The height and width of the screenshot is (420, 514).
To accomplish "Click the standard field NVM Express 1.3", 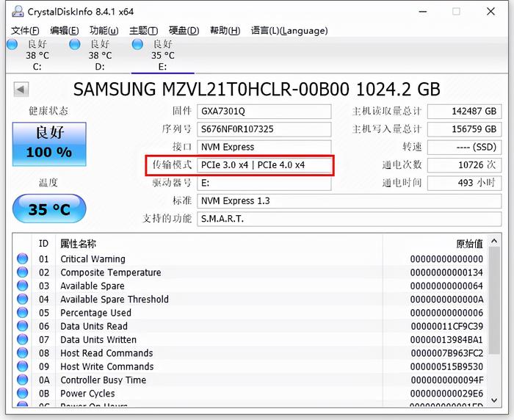I will pyautogui.click(x=349, y=200).
